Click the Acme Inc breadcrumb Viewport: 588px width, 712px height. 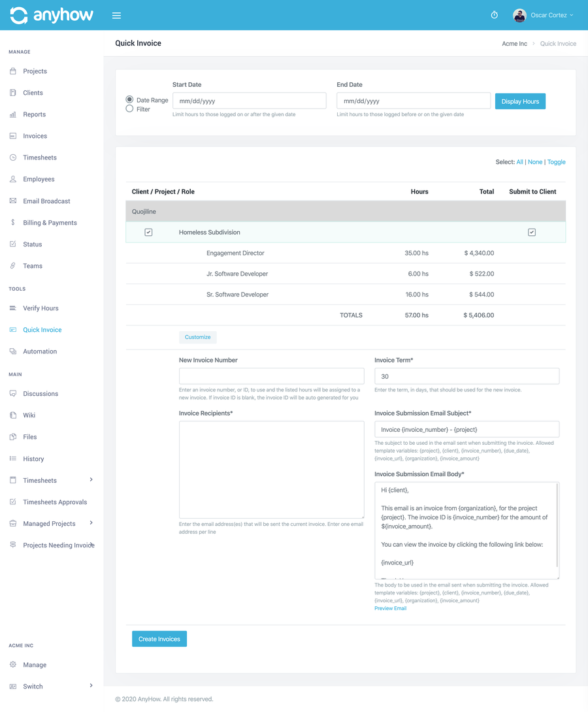[514, 44]
